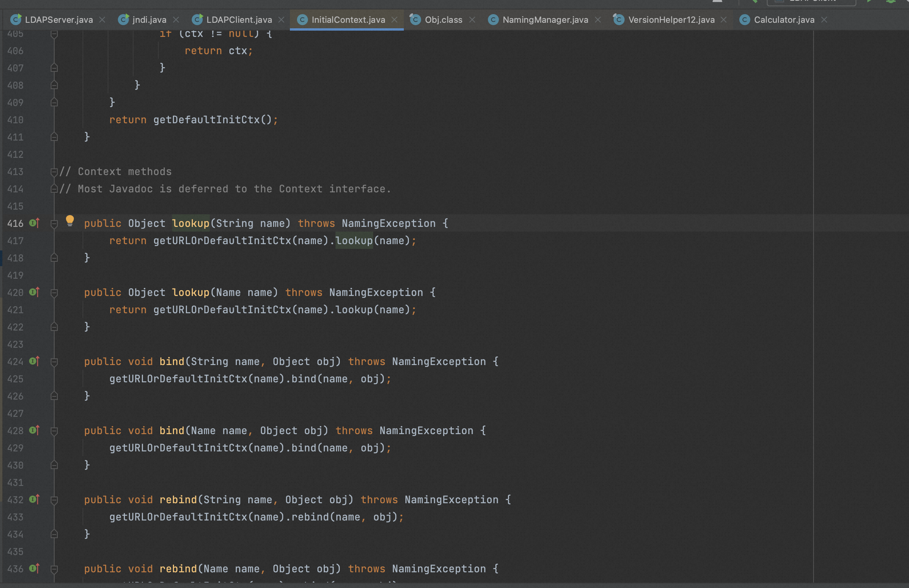
Task: Click the Obj.class file icon
Action: pos(415,19)
